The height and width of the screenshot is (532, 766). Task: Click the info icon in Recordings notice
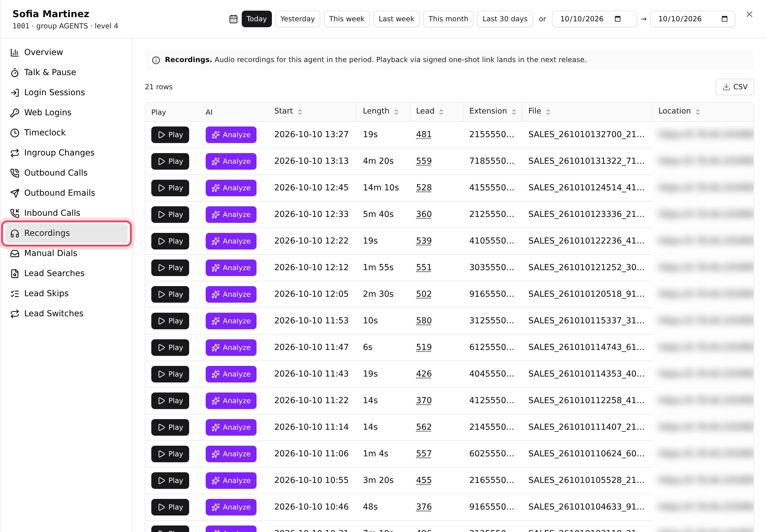point(156,60)
